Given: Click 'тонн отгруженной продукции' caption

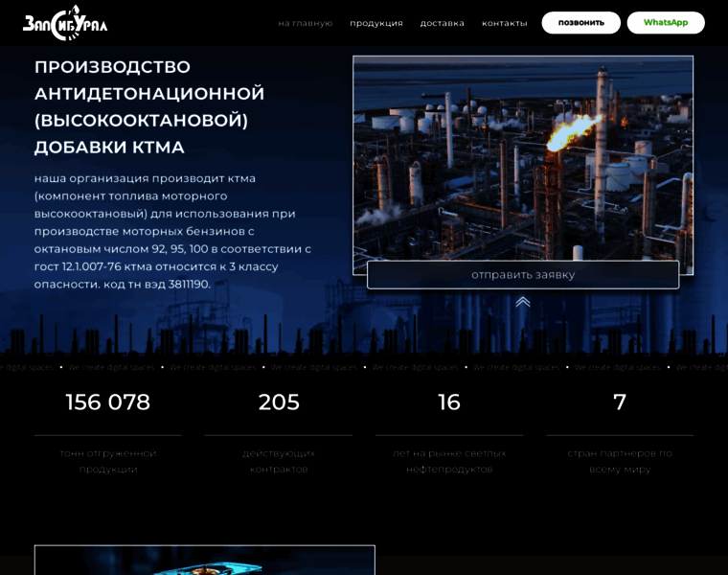Looking at the screenshot, I should 108,461.
